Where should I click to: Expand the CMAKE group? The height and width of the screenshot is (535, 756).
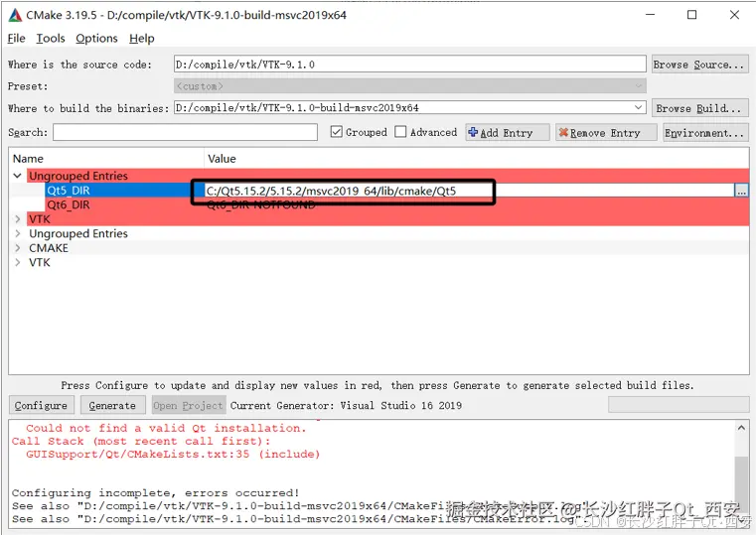coord(17,248)
